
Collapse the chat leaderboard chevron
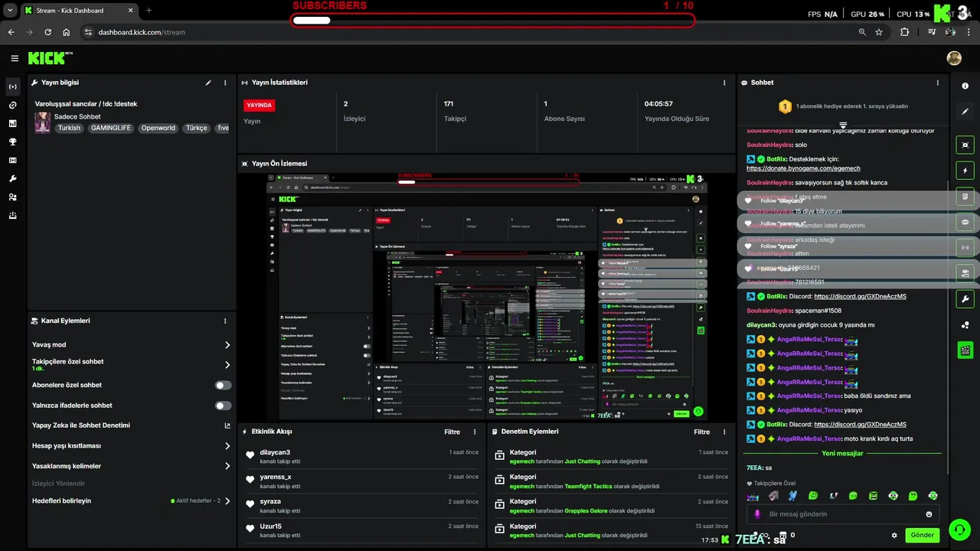click(x=843, y=125)
